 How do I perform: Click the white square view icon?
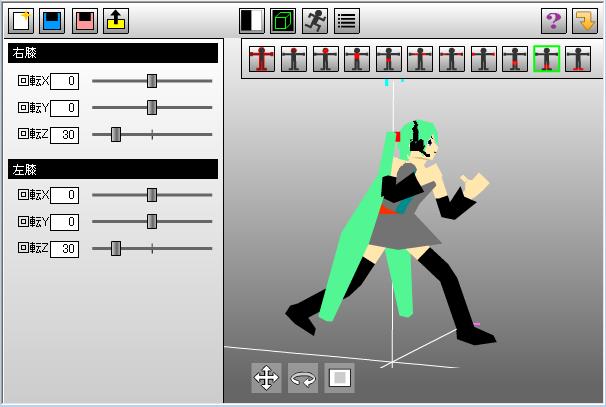tap(339, 378)
